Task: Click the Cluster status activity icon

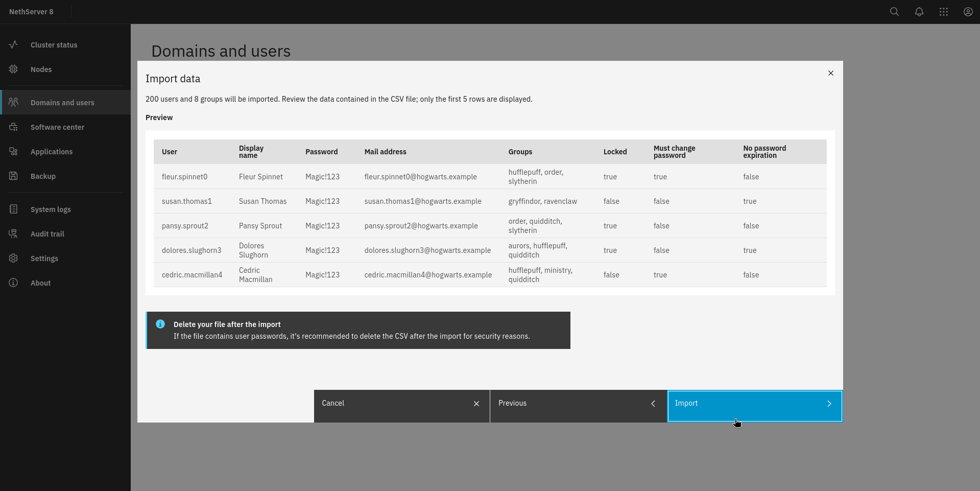Action: [x=14, y=45]
